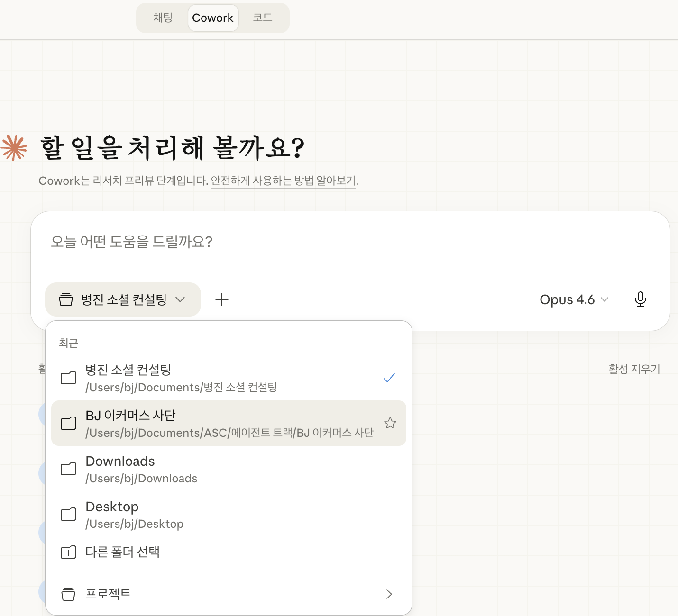Click the microphone voice input icon
This screenshot has width=678, height=616.
click(641, 299)
